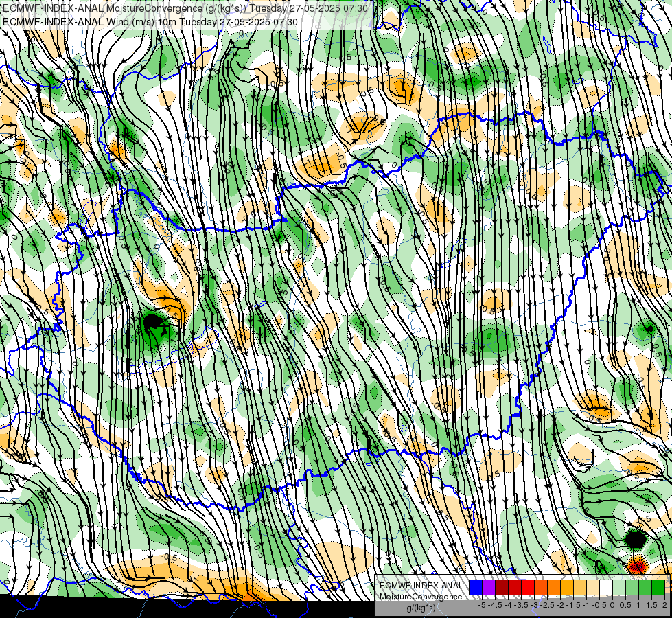Select the white swatch for -0.5 to 0
Viewport: 672px width, 618px height.
[x=606, y=588]
